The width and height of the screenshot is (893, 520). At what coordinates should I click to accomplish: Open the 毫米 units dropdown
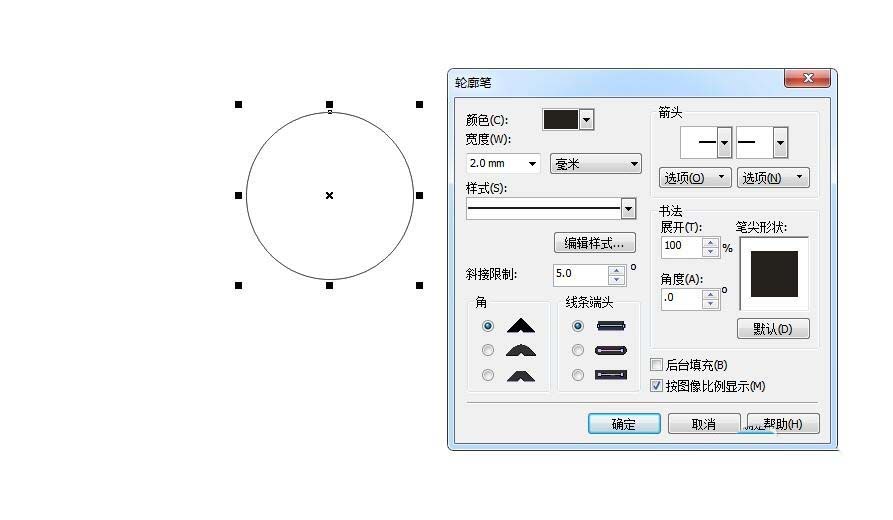596,163
